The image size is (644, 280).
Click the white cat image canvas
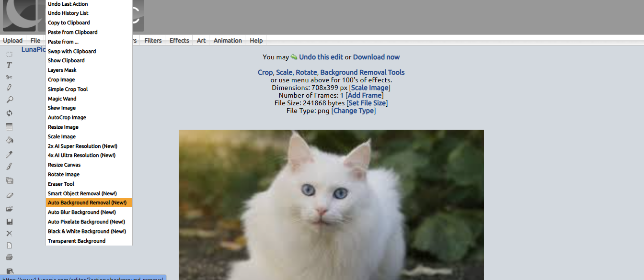point(331,205)
